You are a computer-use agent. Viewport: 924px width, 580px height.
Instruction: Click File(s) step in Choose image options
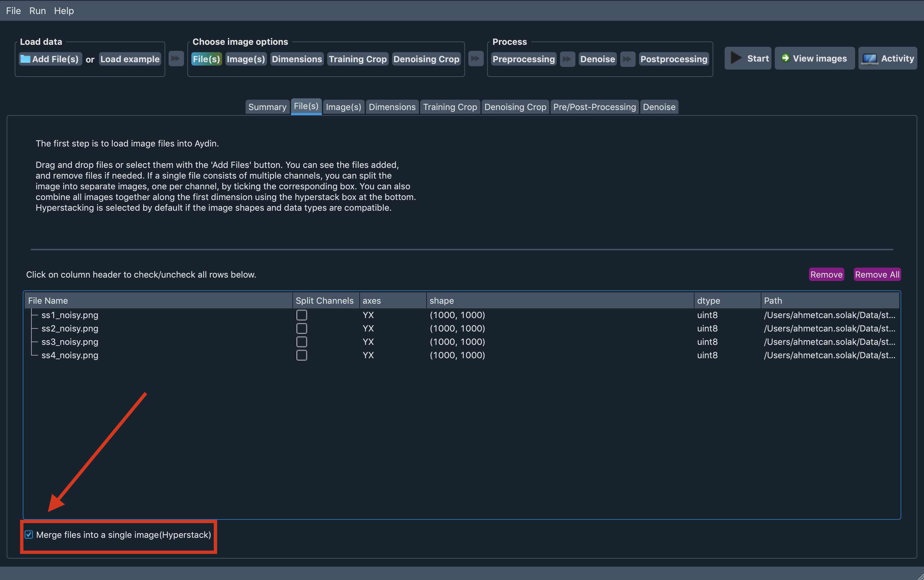click(206, 59)
